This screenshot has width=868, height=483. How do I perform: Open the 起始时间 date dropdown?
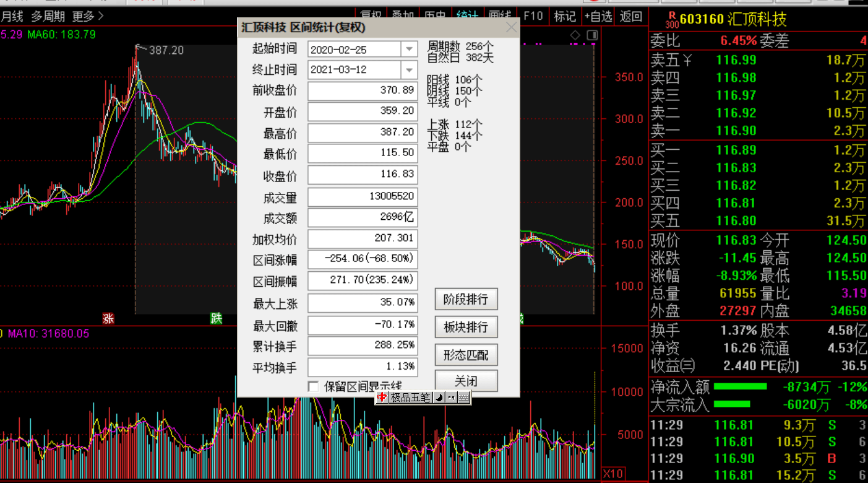[x=408, y=48]
